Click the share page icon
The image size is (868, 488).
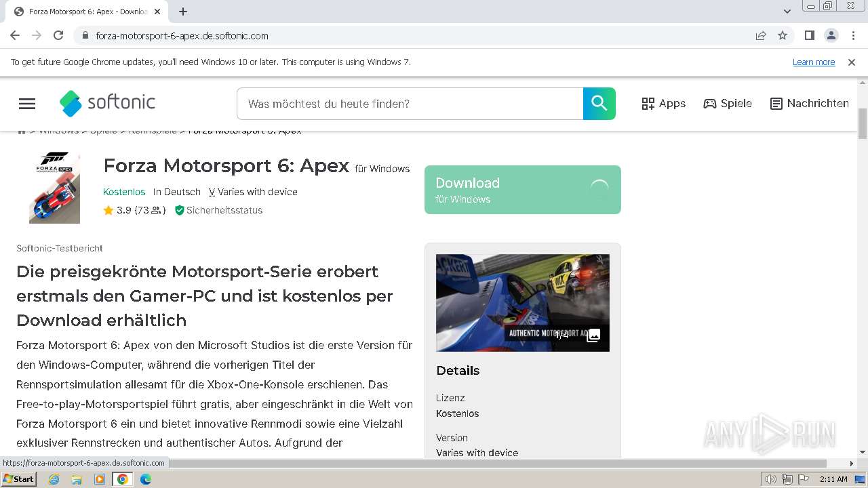click(x=761, y=36)
